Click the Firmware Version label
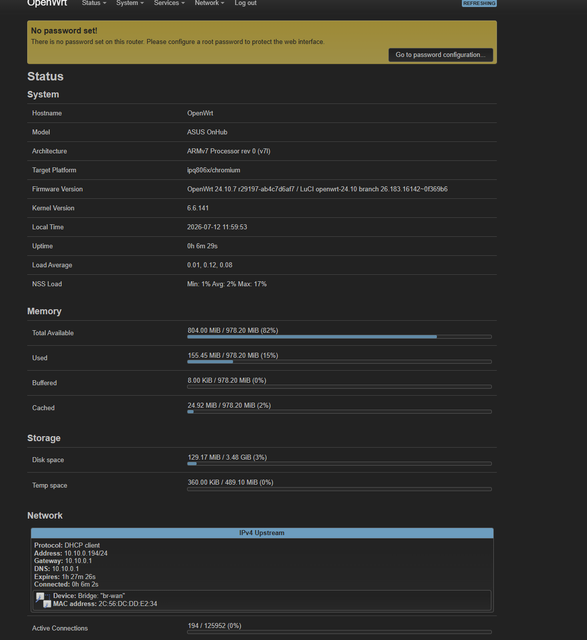 tap(57, 189)
